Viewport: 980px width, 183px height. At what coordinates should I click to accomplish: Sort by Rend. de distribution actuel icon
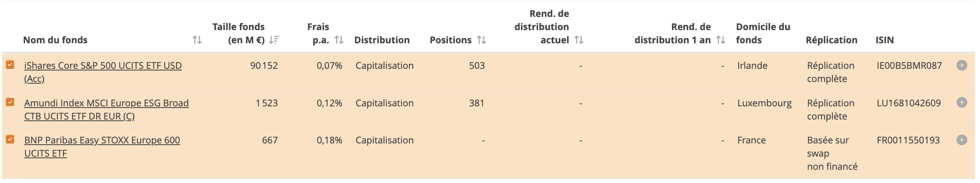coord(579,40)
